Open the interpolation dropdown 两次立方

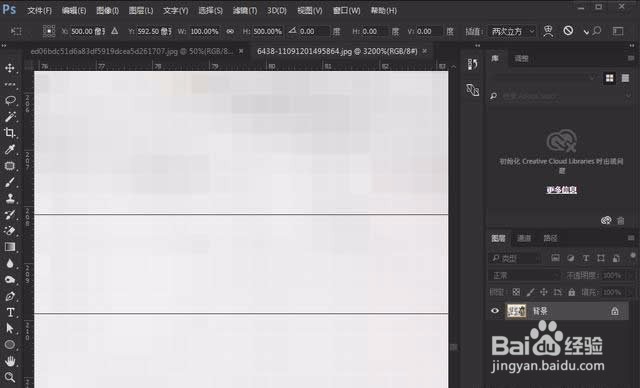pos(512,31)
